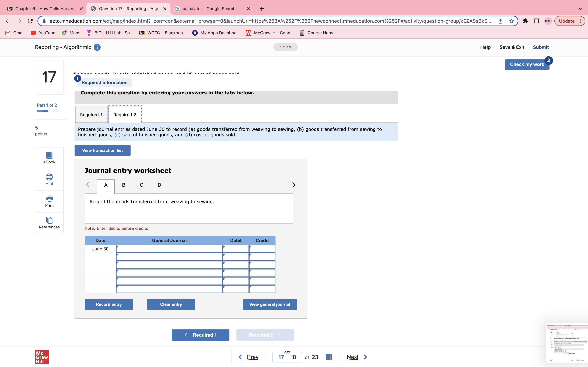Viewport: 588px width, 367px height.
Task: Click the page number input showing 17
Action: (x=281, y=357)
